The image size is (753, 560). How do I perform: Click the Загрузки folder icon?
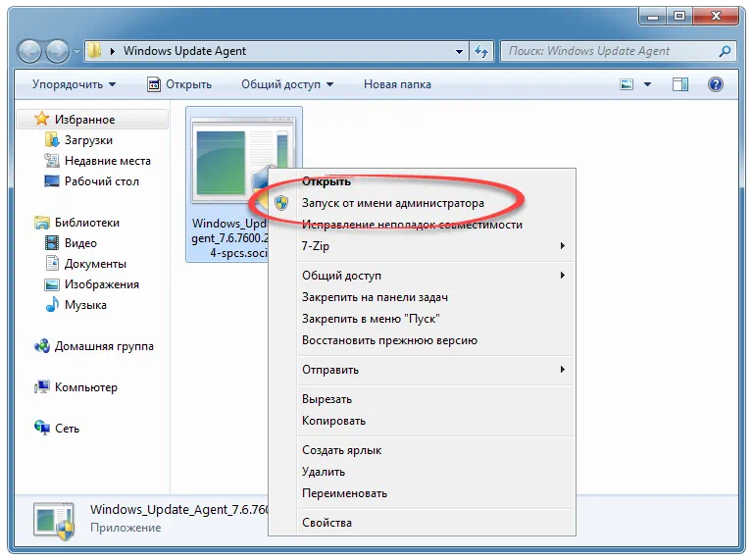pyautogui.click(x=51, y=140)
